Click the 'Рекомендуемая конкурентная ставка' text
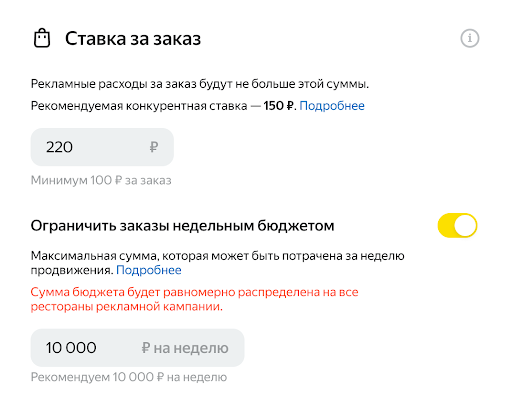 click(x=139, y=106)
